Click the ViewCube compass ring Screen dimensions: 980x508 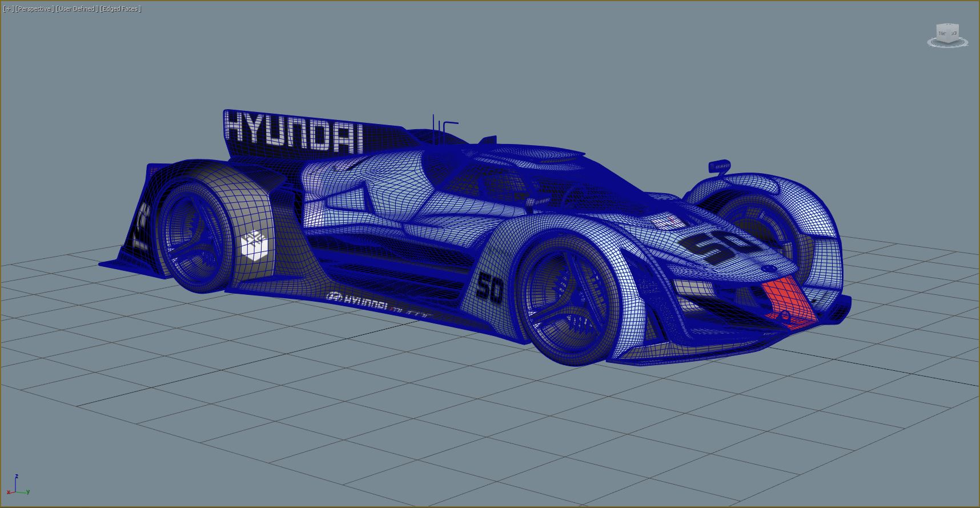pyautogui.click(x=947, y=42)
